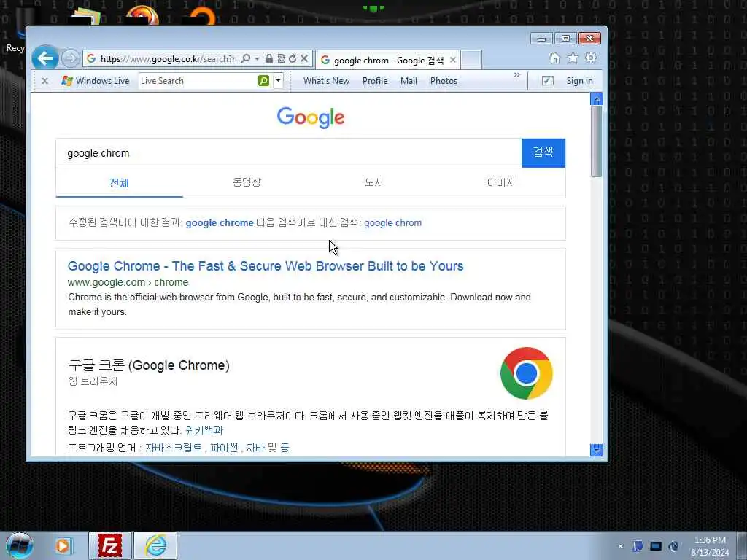Click the page scrollbar down arrow
Image resolution: width=747 pixels, height=560 pixels.
[596, 449]
